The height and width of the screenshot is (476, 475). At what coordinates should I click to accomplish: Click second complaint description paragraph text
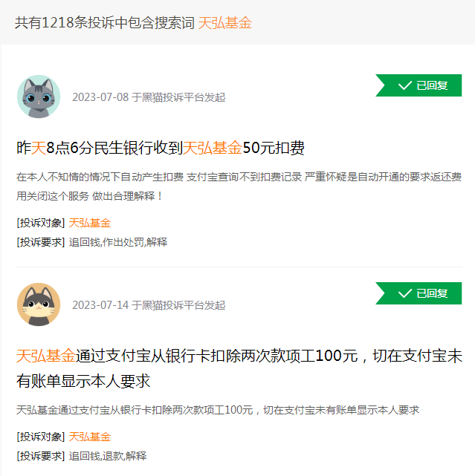[218, 410]
